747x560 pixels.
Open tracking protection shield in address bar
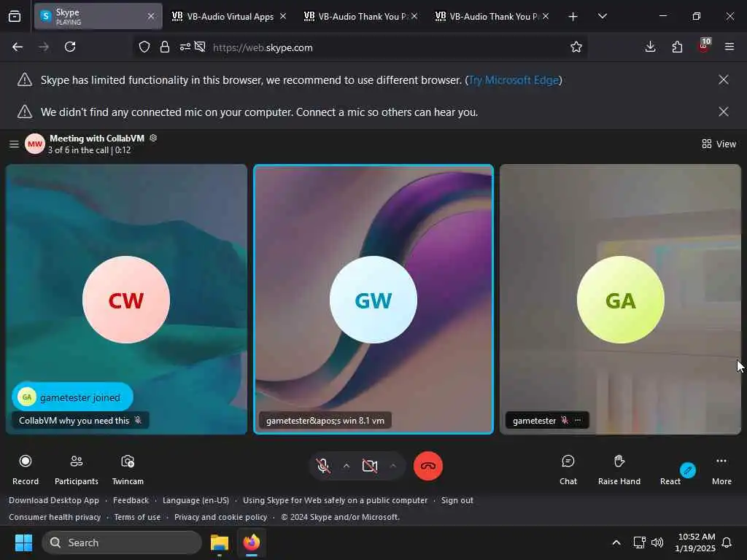[144, 47]
